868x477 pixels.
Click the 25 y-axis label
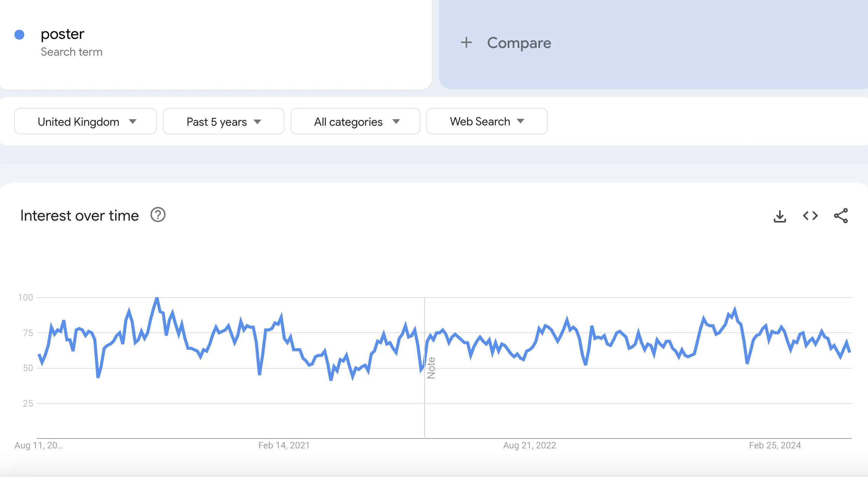point(28,403)
